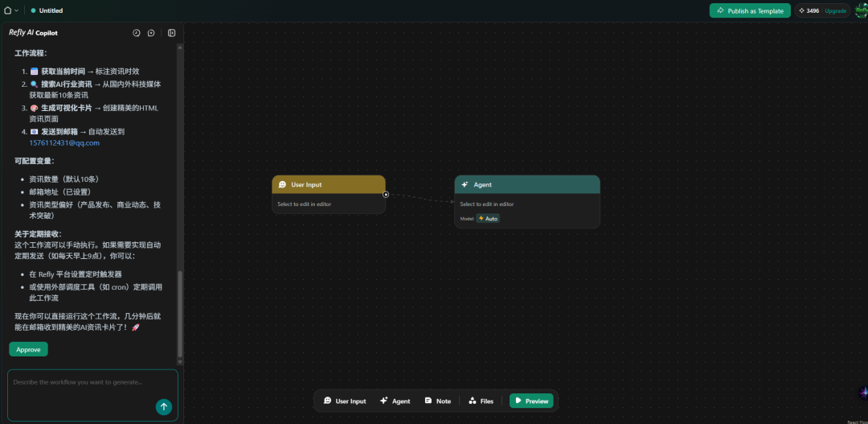Start a new Copilot chat with bubble icon

pyautogui.click(x=151, y=33)
